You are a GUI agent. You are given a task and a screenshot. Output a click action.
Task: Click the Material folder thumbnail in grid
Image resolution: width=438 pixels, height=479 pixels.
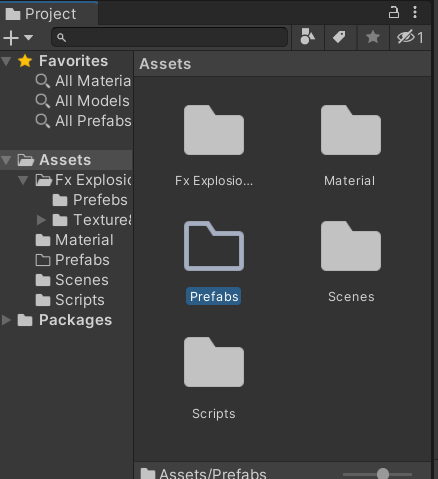(x=351, y=130)
